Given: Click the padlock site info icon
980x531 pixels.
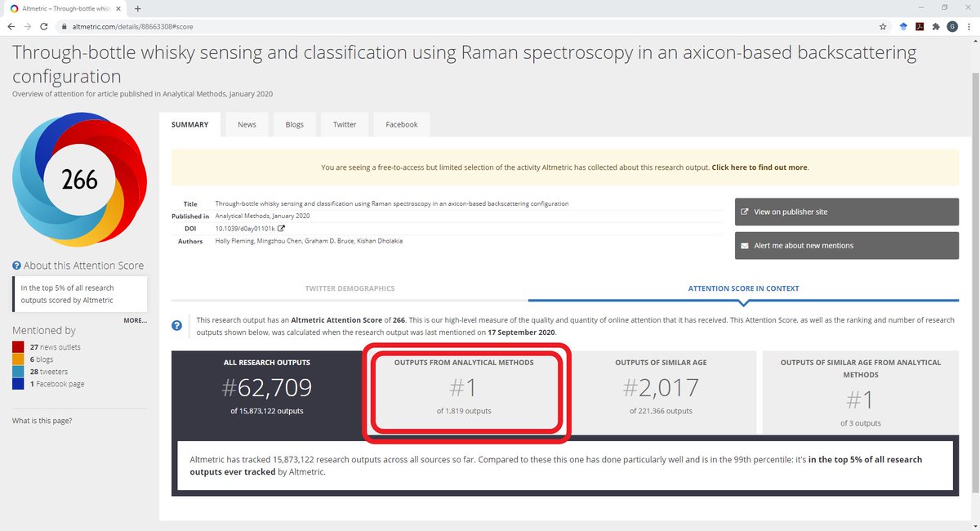Looking at the screenshot, I should point(65,26).
